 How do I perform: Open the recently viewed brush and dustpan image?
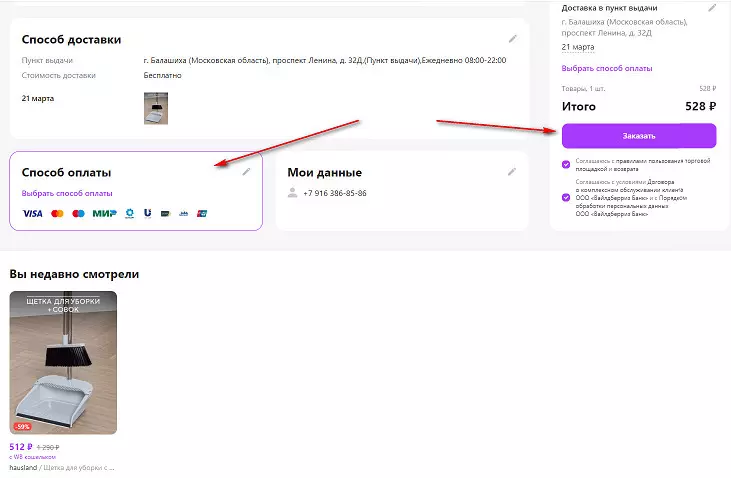coord(63,363)
